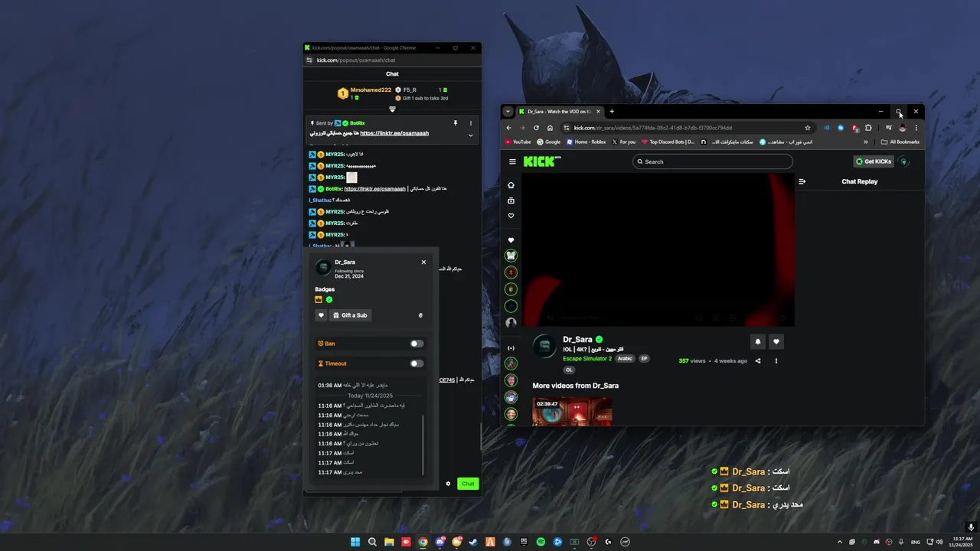980x551 pixels.
Task: Expand the pinned message chevron
Action: pyautogui.click(x=471, y=135)
